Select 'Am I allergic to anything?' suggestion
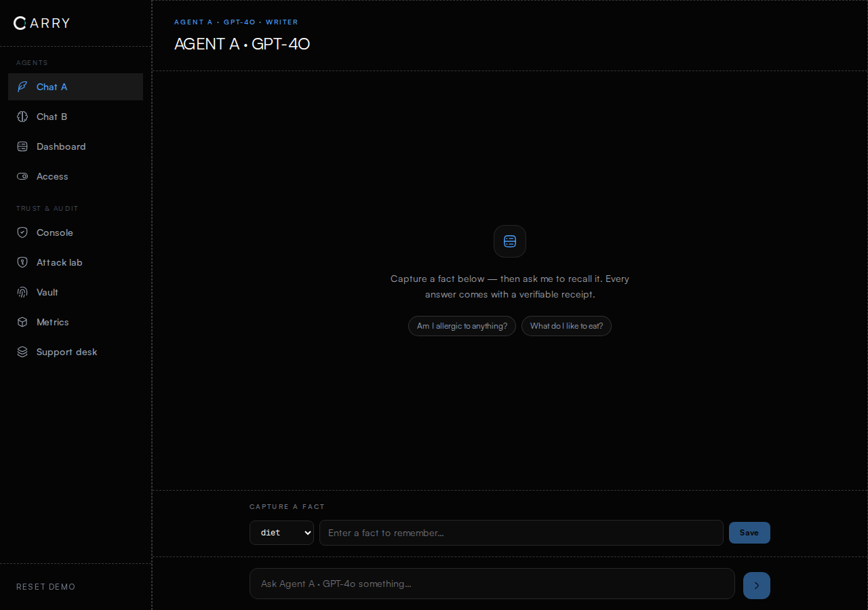This screenshot has height=610, width=868. 462,326
